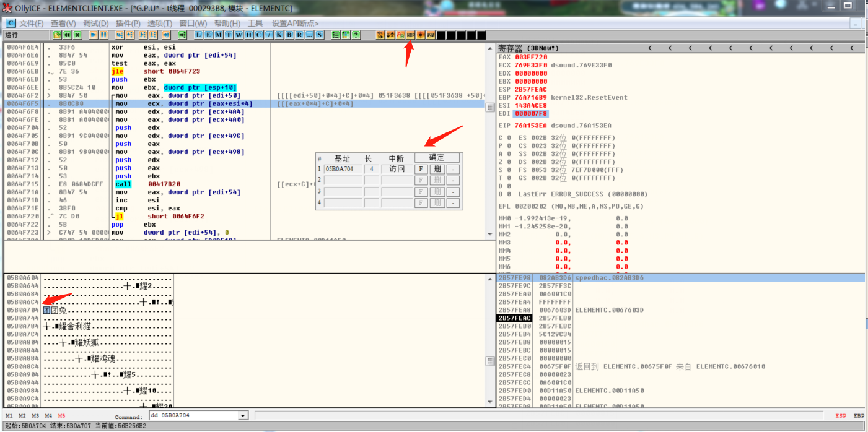Click the Close program (X) toolbar icon
Screen dimensions: 868x432
pos(77,35)
